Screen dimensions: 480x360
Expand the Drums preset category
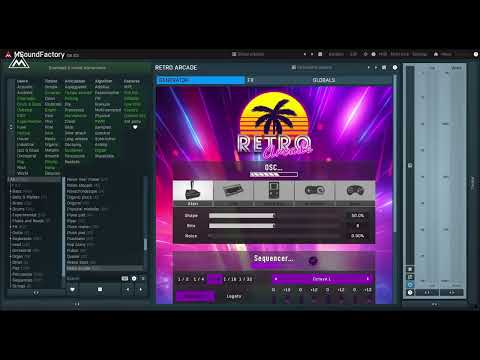pos(23,209)
